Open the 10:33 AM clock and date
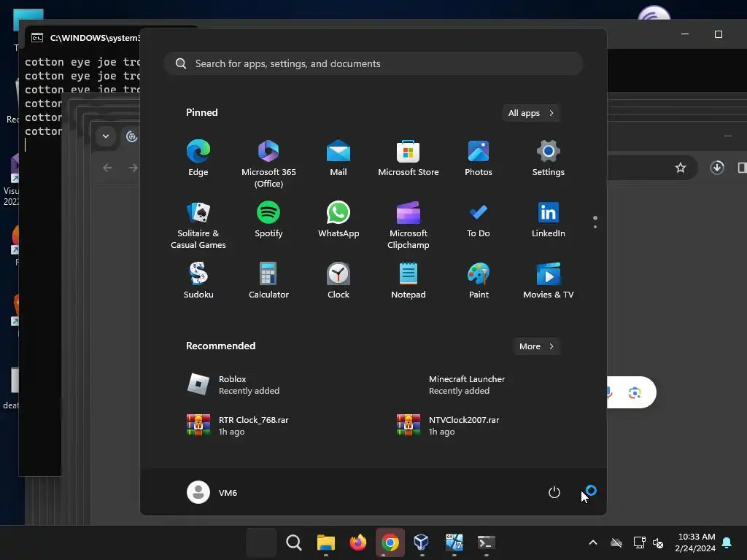 (695, 542)
